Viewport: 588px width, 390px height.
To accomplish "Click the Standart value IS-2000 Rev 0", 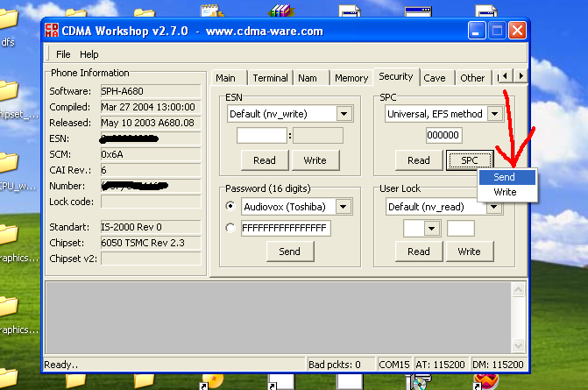I will coord(151,227).
